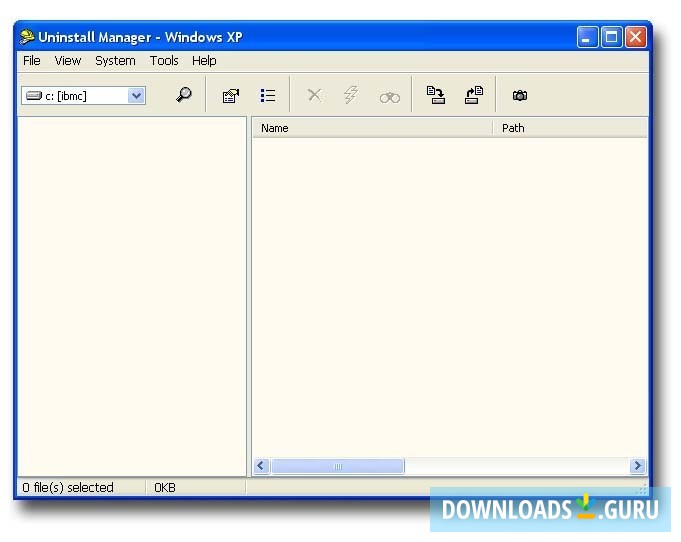Image resolution: width=681 pixels, height=542 pixels.
Task: Select the c: [ibmc] drive combo box
Action: point(83,96)
